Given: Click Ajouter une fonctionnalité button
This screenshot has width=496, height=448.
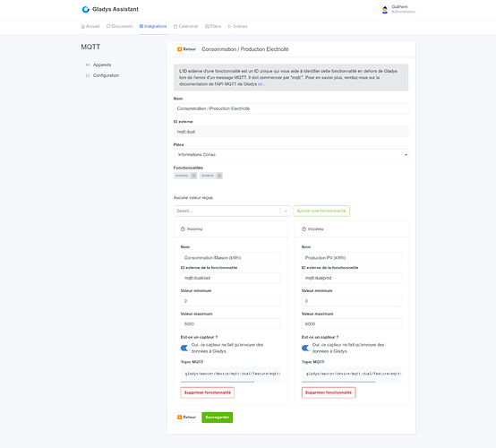Looking at the screenshot, I should point(321,211).
